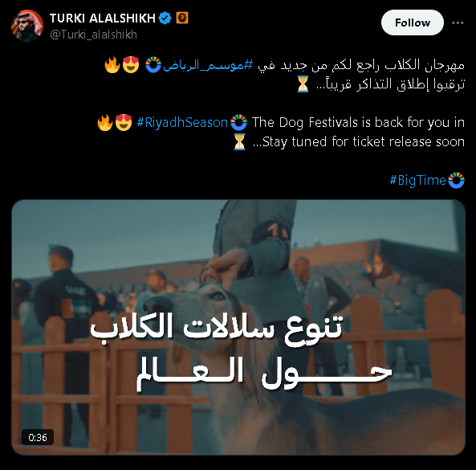Open the TURKI ALALSHIKH display name
Screen dimensions: 476x470
coord(103,18)
